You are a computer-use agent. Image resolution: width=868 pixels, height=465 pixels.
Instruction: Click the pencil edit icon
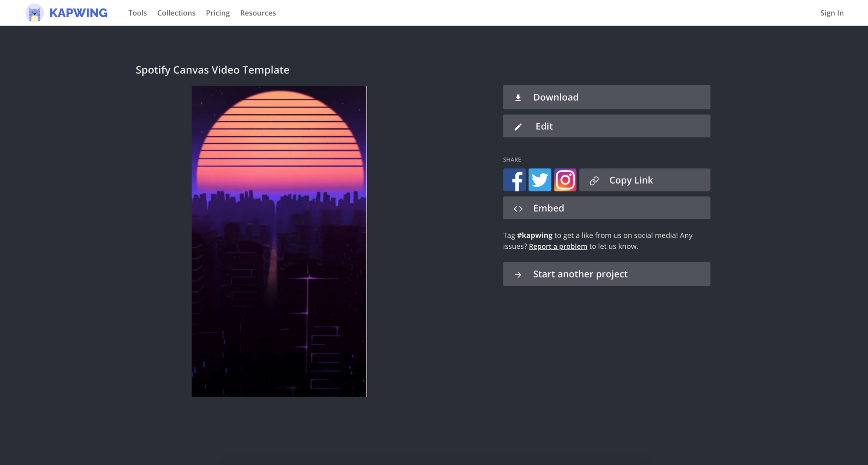click(518, 127)
